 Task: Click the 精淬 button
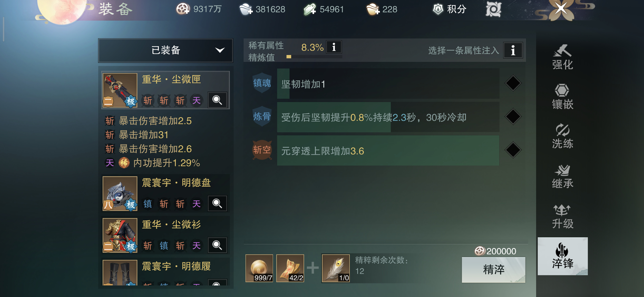(493, 269)
